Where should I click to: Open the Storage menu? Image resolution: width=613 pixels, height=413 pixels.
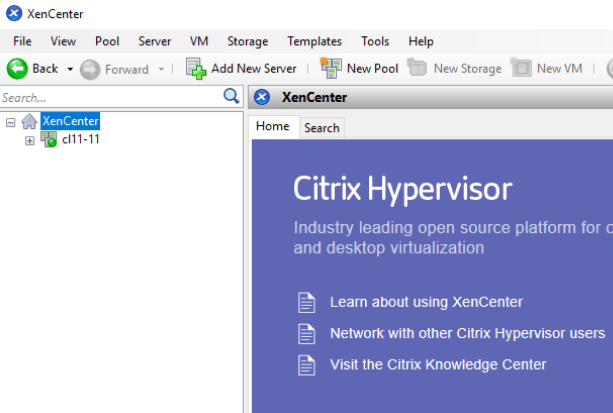(247, 41)
